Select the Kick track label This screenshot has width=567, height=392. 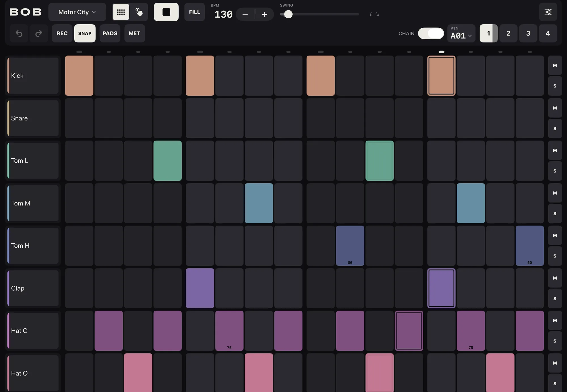(x=33, y=76)
